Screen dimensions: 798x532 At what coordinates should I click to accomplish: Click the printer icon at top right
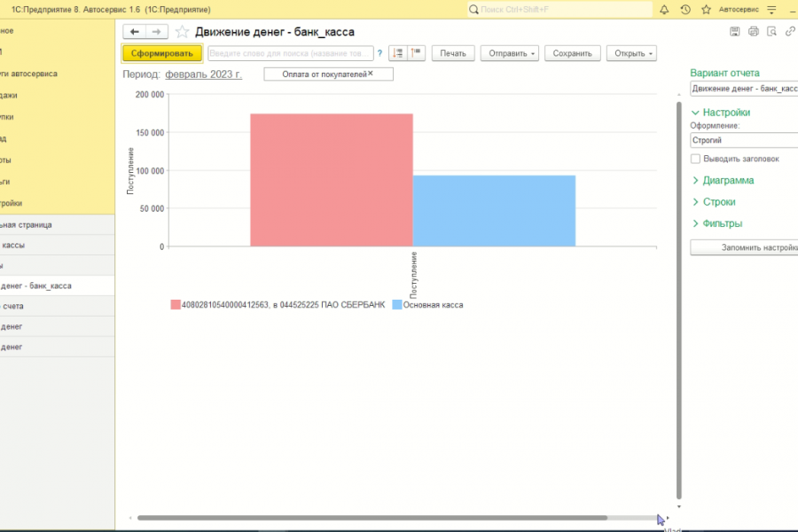coord(753,32)
